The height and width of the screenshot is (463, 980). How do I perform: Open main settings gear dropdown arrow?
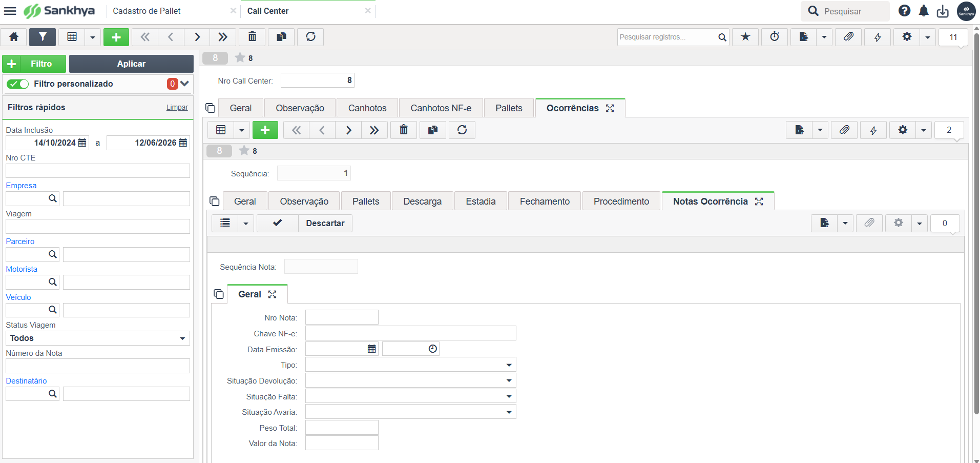click(928, 37)
